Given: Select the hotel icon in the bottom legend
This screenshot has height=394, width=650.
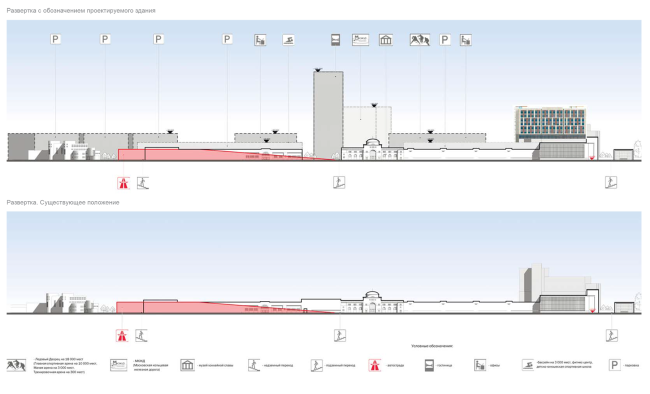Looking at the screenshot, I should (x=429, y=365).
